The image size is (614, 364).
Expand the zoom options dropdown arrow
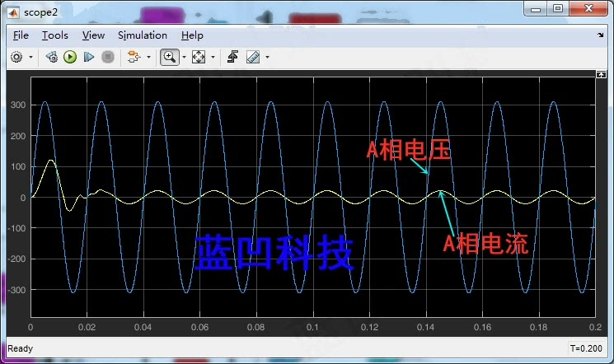(184, 57)
